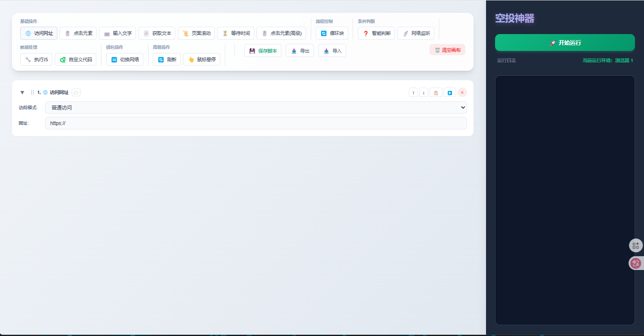Open the translate language floating icon

636,263
